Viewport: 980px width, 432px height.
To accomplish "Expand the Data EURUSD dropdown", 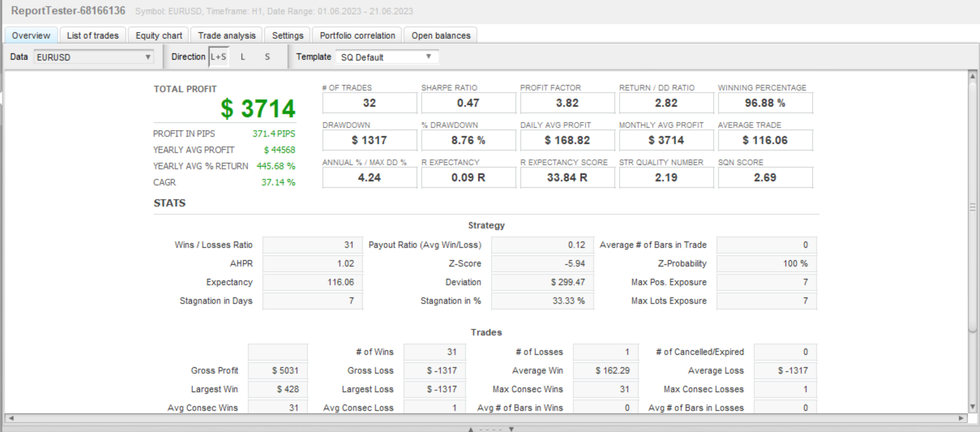I will coord(94,57).
